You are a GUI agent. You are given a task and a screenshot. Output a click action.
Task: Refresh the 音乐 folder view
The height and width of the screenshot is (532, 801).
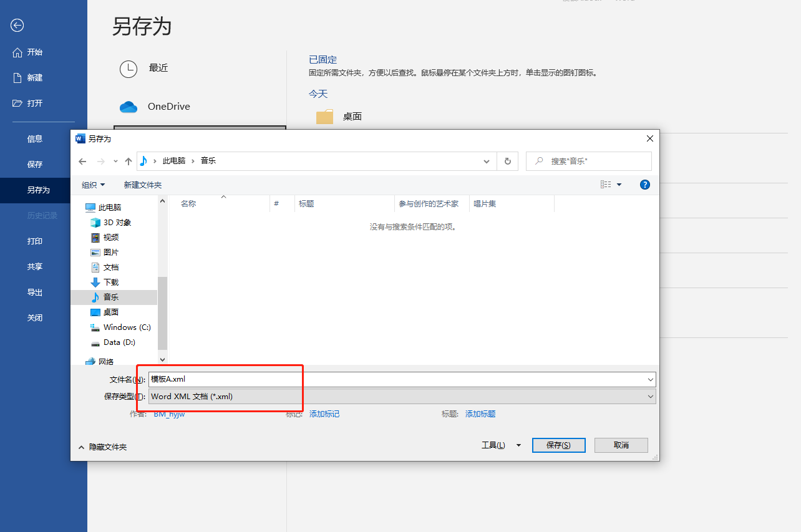507,161
